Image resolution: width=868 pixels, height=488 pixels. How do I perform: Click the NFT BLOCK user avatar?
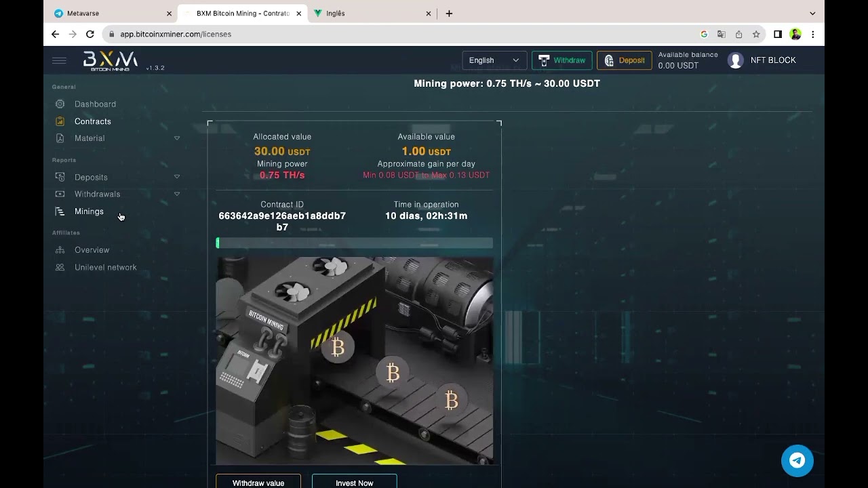735,60
